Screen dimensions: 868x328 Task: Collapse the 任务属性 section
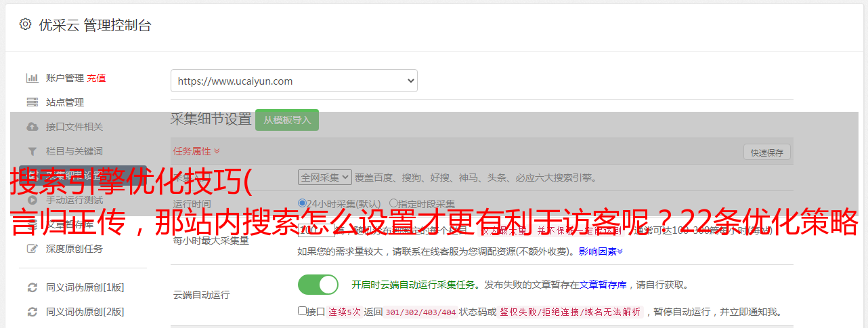(196, 151)
